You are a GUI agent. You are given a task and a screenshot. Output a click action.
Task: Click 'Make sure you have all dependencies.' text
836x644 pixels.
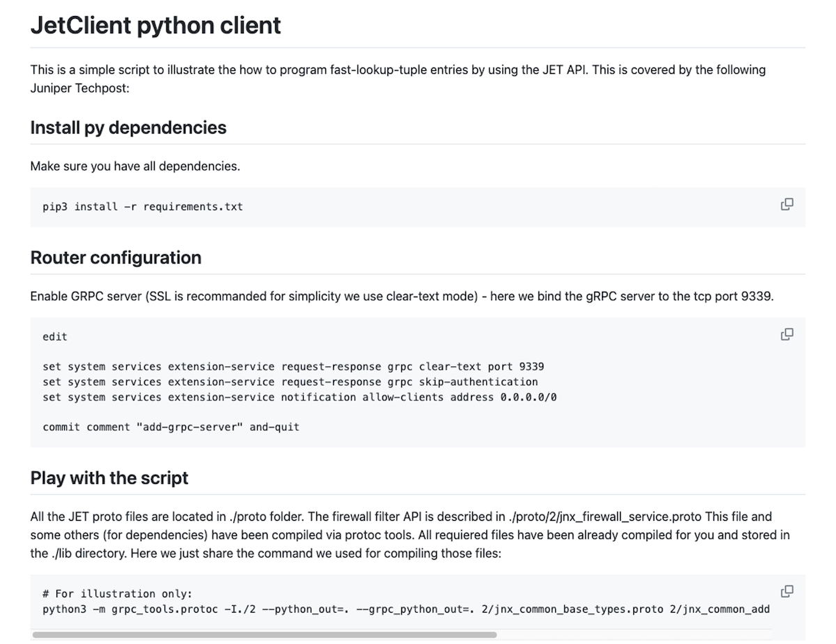135,166
